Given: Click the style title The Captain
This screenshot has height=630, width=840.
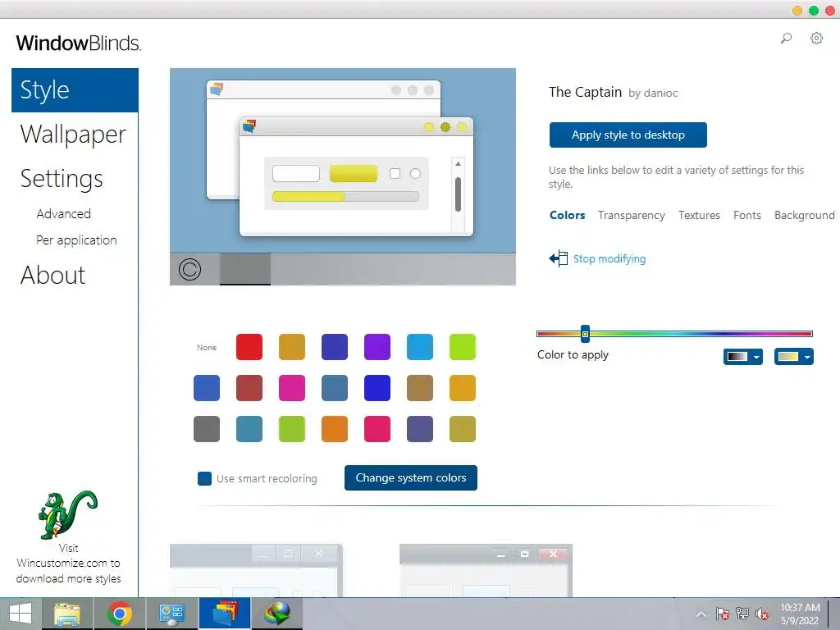Looking at the screenshot, I should pos(585,92).
